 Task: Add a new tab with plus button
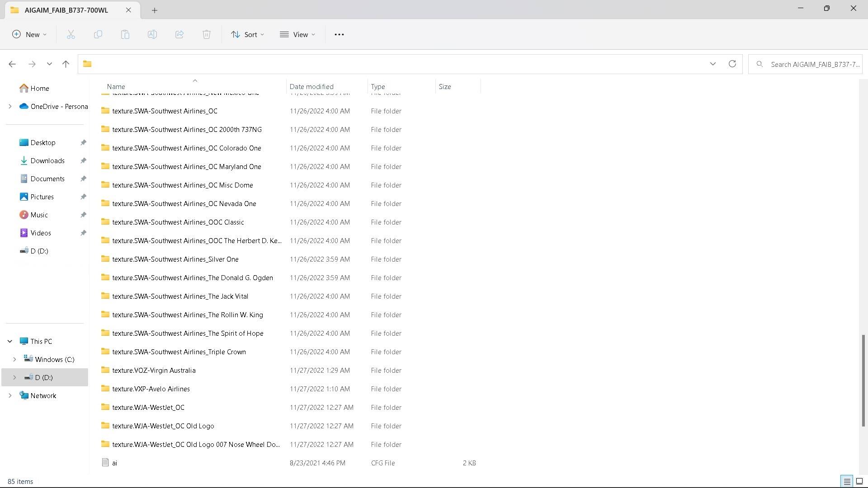tap(155, 10)
